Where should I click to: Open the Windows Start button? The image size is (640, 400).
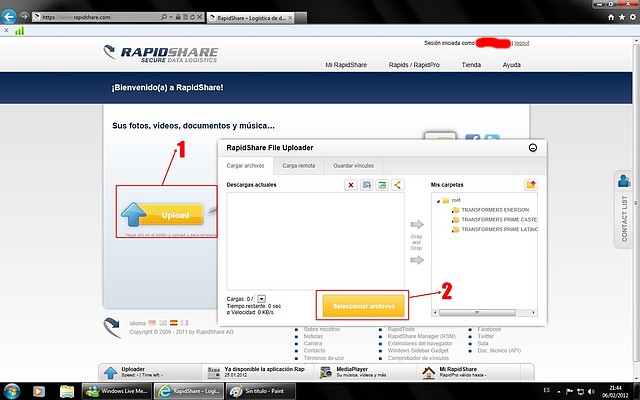click(11, 391)
